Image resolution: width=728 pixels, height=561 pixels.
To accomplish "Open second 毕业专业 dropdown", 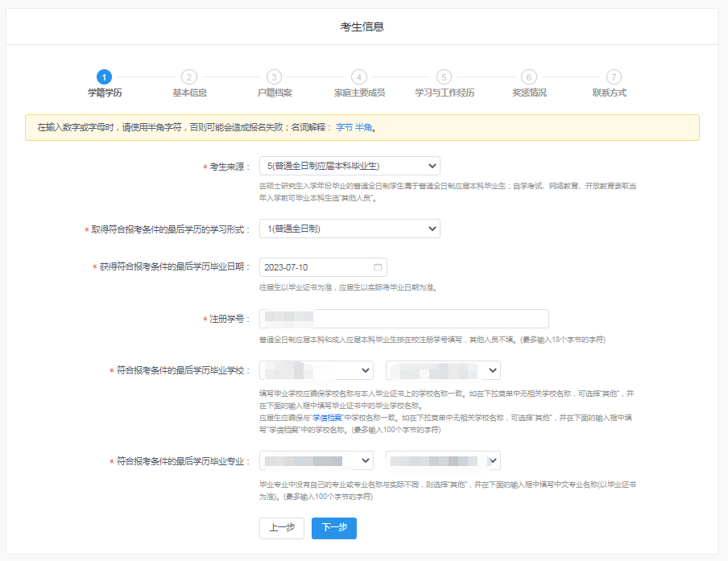I will pyautogui.click(x=443, y=460).
